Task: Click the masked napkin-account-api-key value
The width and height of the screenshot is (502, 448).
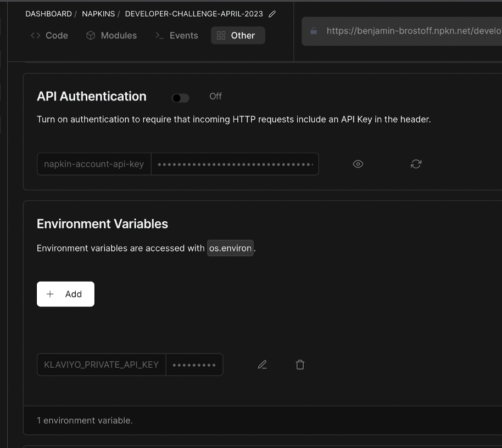Action: (235, 164)
